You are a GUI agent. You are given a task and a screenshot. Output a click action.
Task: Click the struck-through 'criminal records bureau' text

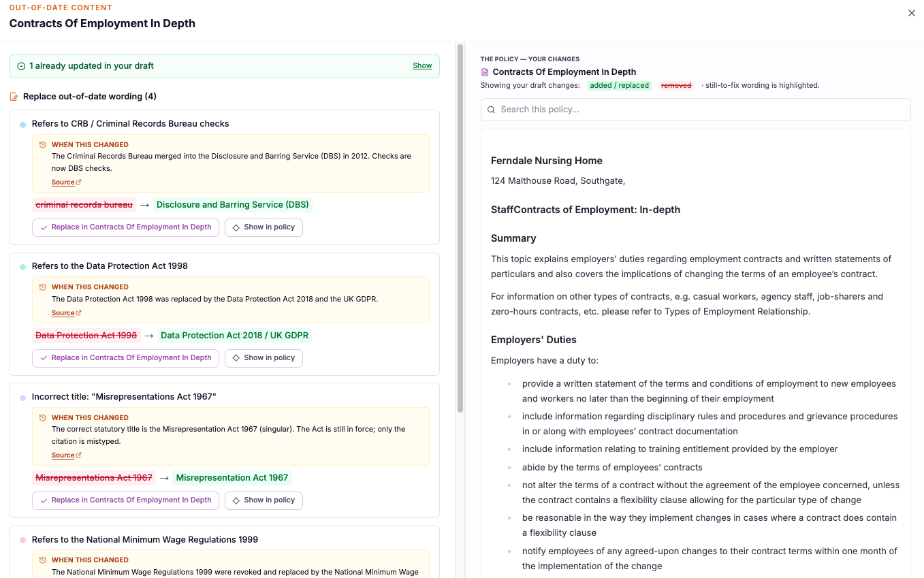point(84,205)
